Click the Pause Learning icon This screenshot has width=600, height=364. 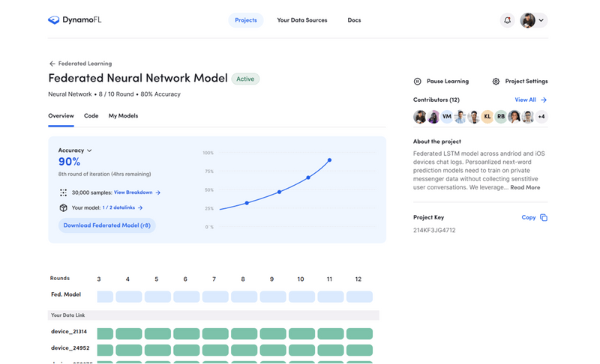click(x=418, y=82)
